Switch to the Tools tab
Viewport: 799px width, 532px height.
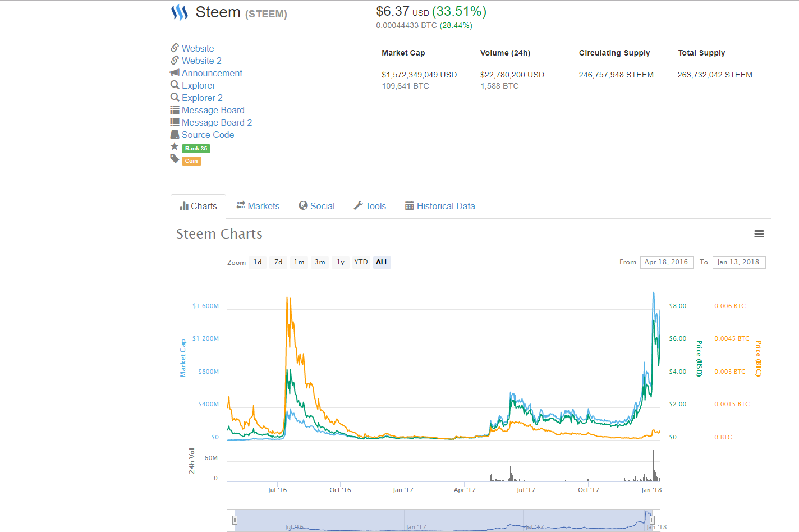370,207
